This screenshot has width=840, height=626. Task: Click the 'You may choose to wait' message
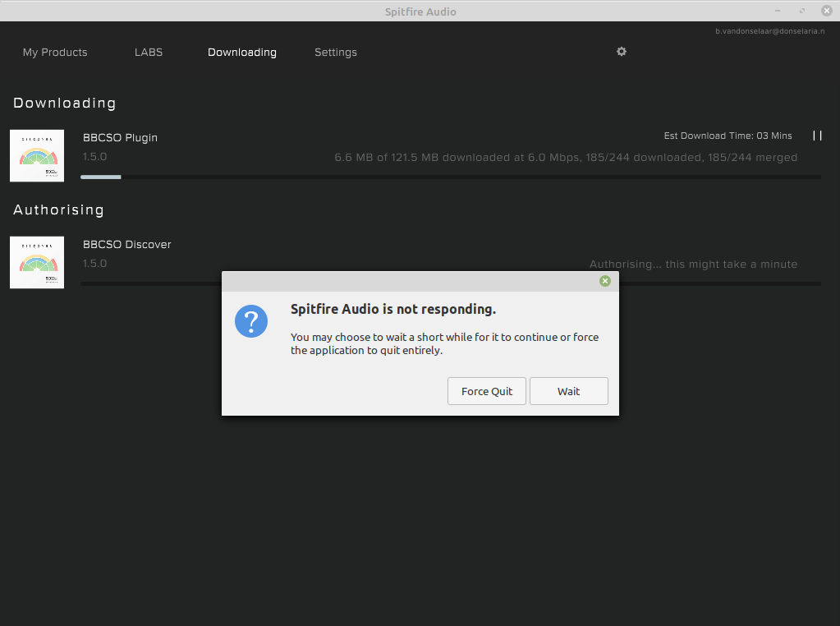[445, 343]
